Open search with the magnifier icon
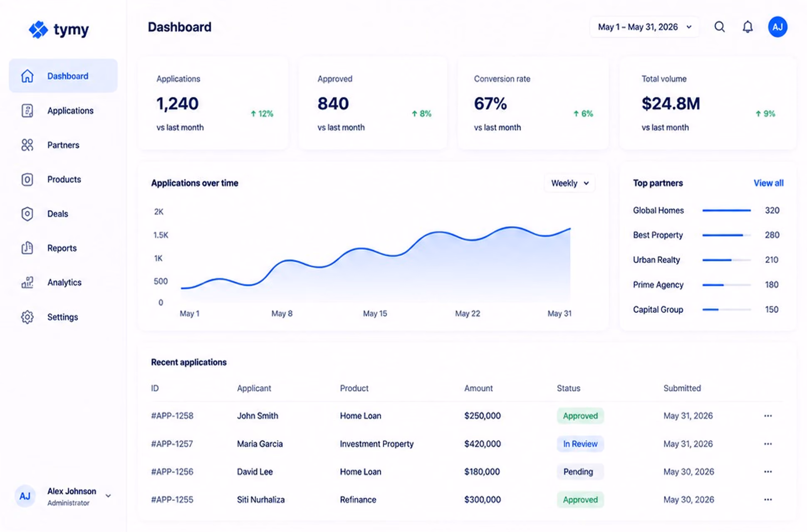807x532 pixels. tap(720, 27)
